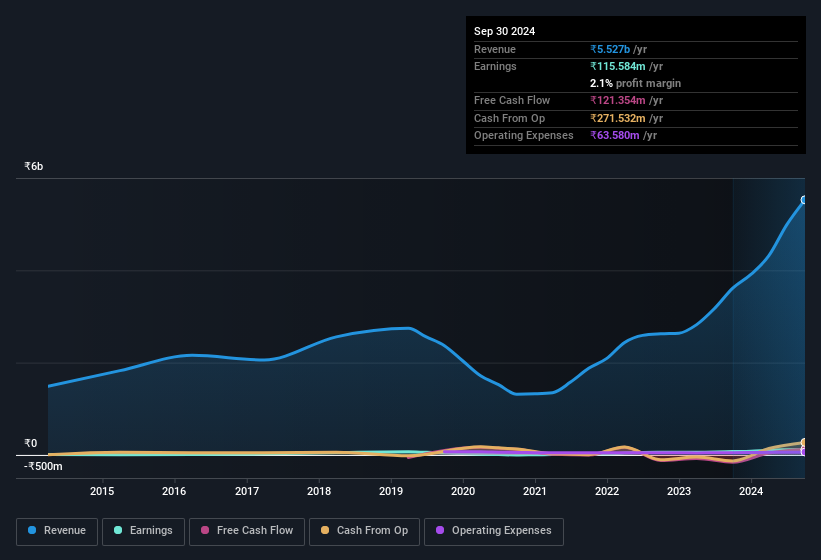Click the 2015 x-axis label
Viewport: 821px width, 560px height.
tap(102, 491)
